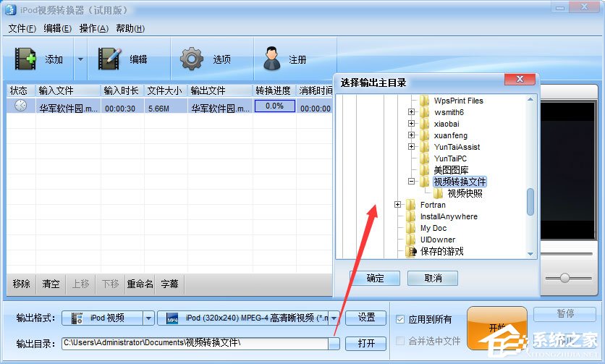Click the Edit video pencil icon
Screen dimensions: 605x364
(x=109, y=59)
